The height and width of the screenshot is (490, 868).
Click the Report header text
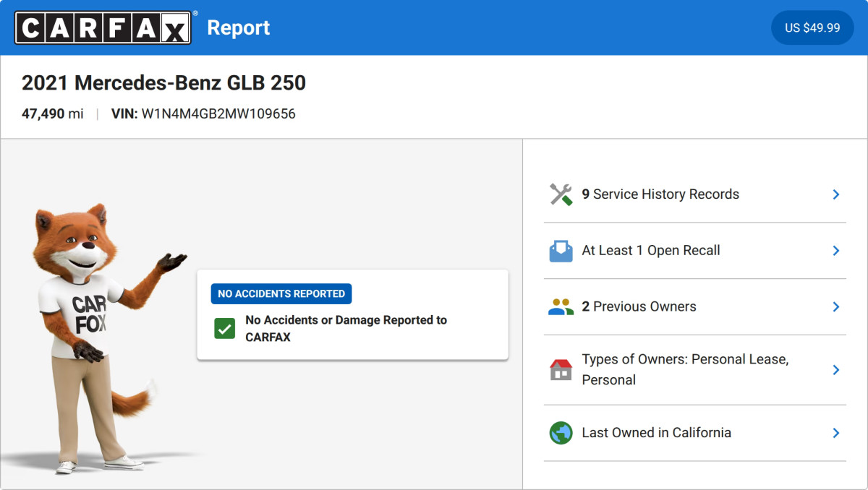coord(239,27)
